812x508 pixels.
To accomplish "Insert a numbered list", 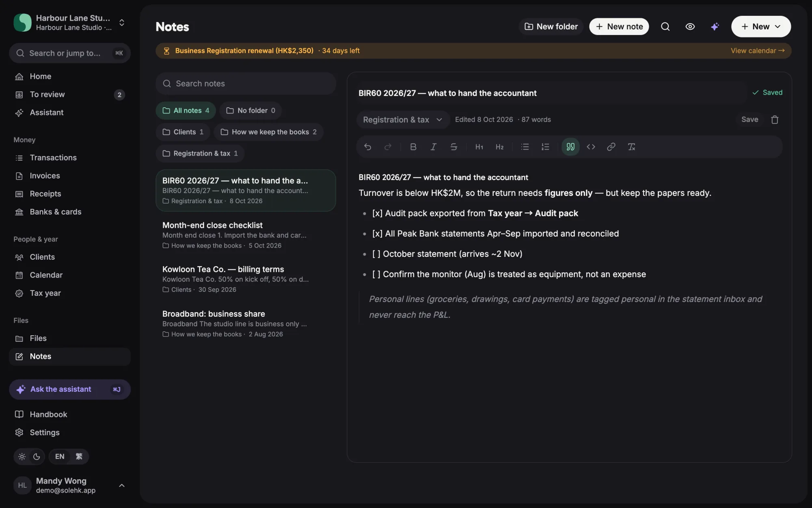I will pyautogui.click(x=545, y=147).
